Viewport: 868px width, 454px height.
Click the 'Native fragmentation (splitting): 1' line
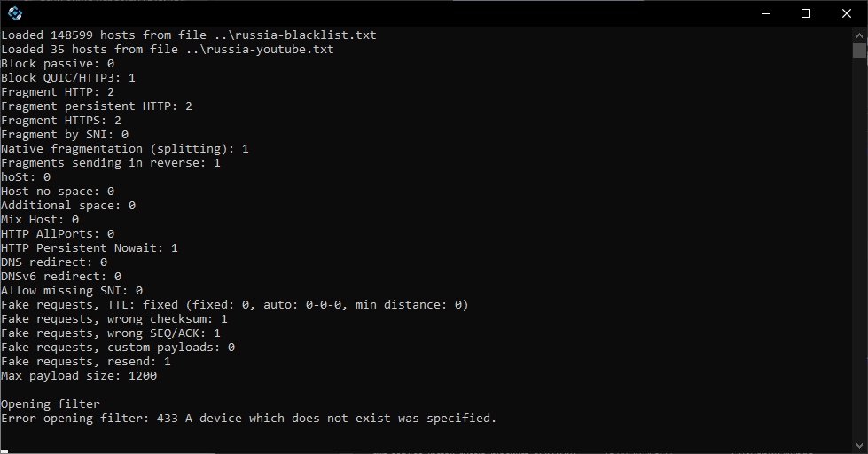click(x=125, y=148)
